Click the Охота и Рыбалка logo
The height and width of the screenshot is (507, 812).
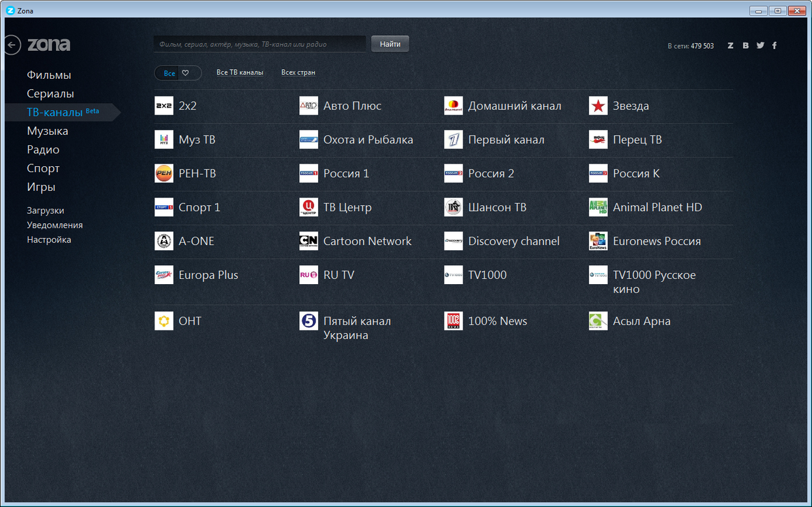(308, 139)
